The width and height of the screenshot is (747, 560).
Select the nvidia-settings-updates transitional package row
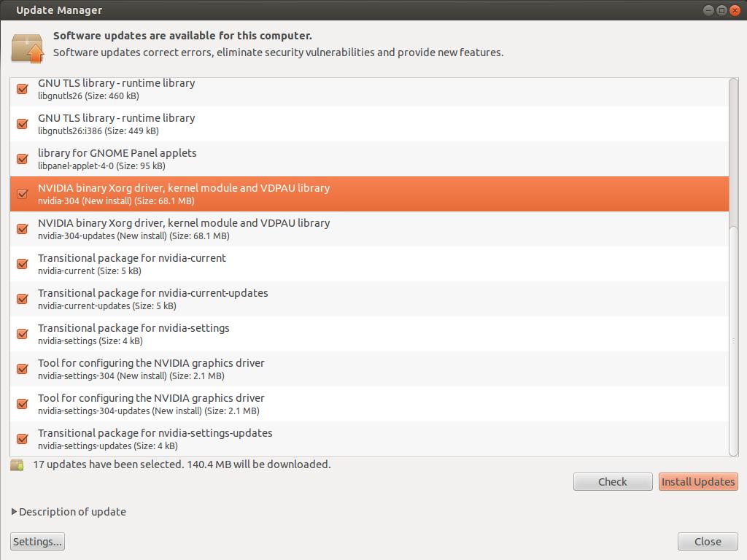[x=292, y=439]
